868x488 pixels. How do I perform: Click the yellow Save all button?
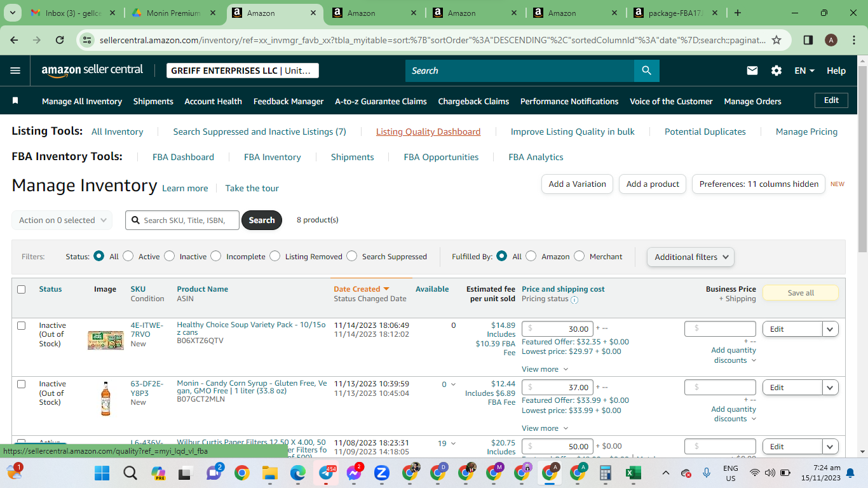click(x=801, y=293)
